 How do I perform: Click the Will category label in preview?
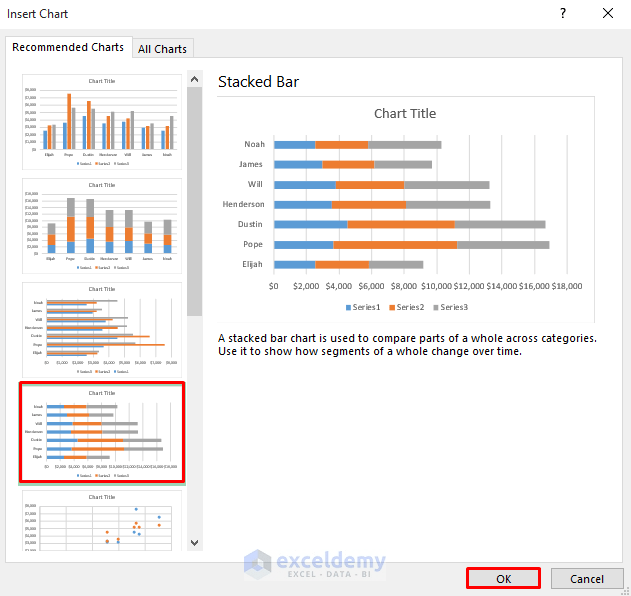(x=255, y=184)
